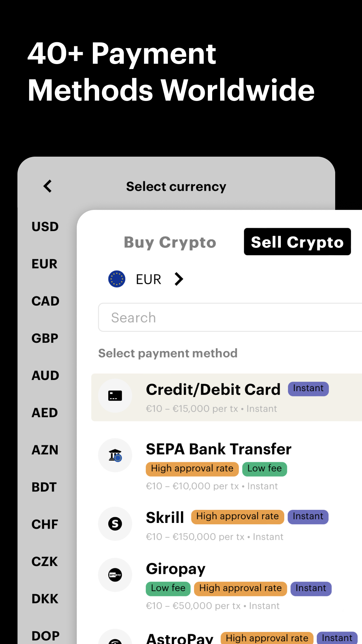Tap the Skrill logo icon

click(115, 524)
